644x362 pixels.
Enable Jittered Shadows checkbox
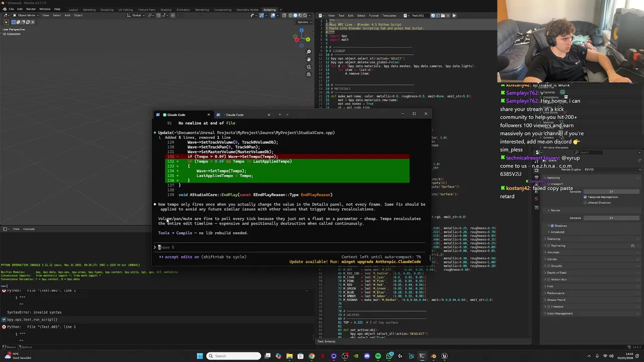[x=585, y=203]
